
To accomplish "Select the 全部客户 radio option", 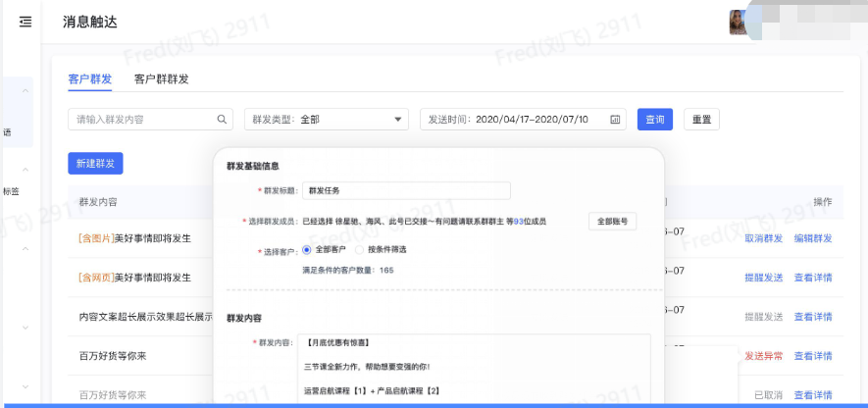I will 307,250.
